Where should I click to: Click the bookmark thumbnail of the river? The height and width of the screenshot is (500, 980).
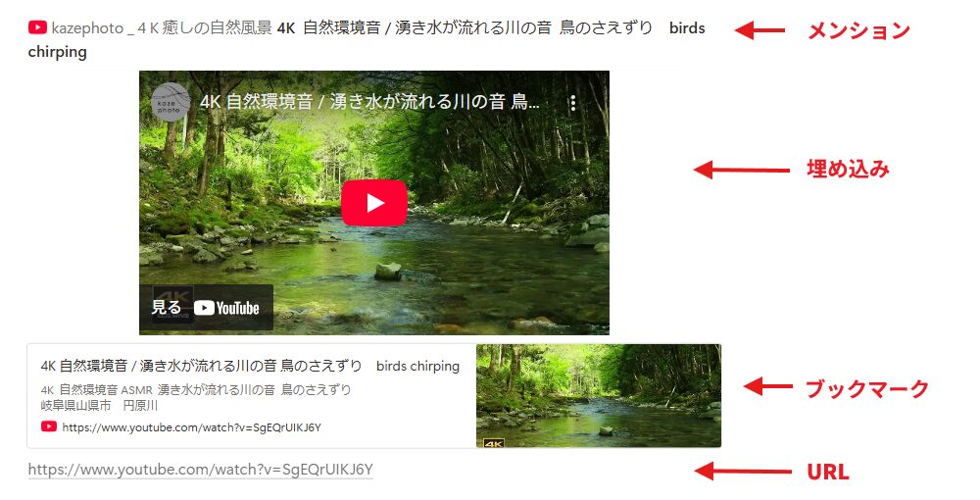599,396
